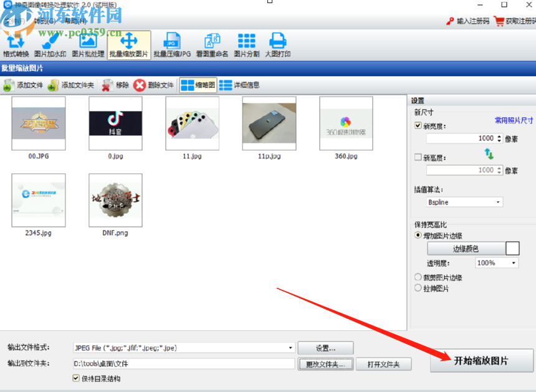The image size is (536, 392).
Task: Select the 批量缩放图片 batch resize tool
Action: 129,45
